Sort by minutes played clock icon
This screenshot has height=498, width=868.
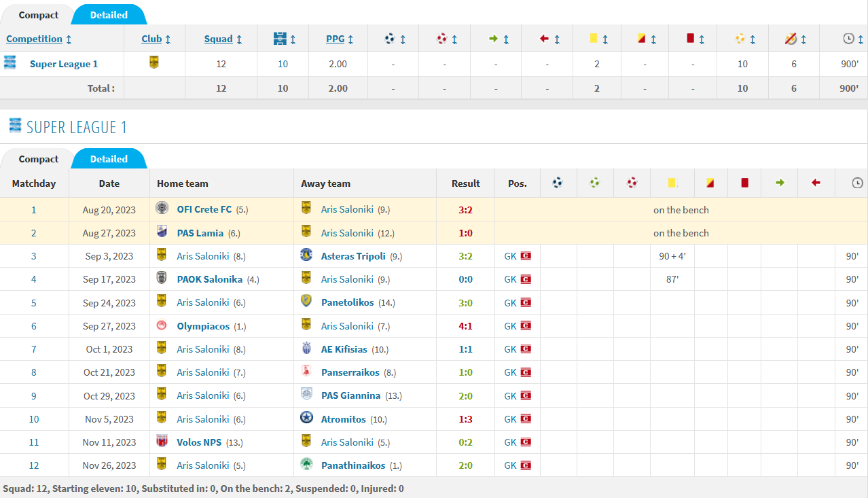(848, 39)
